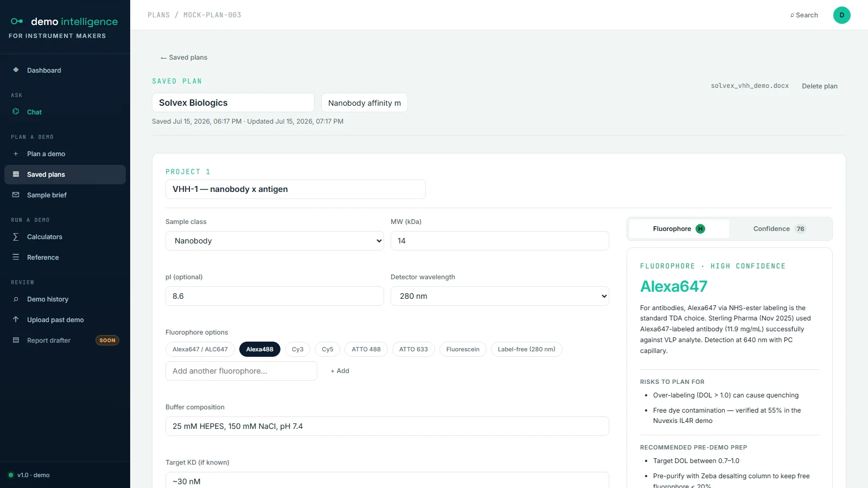Click the Sample brief envelope icon
The image size is (868, 488).
click(x=16, y=195)
